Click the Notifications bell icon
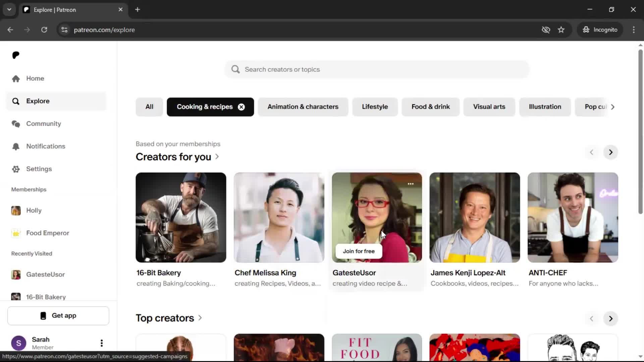The image size is (644, 362). coord(16,146)
